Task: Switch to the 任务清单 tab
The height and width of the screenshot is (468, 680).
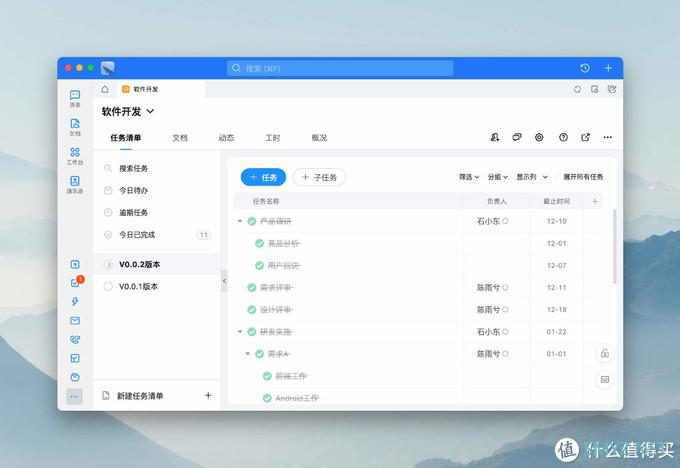Action: tap(125, 138)
